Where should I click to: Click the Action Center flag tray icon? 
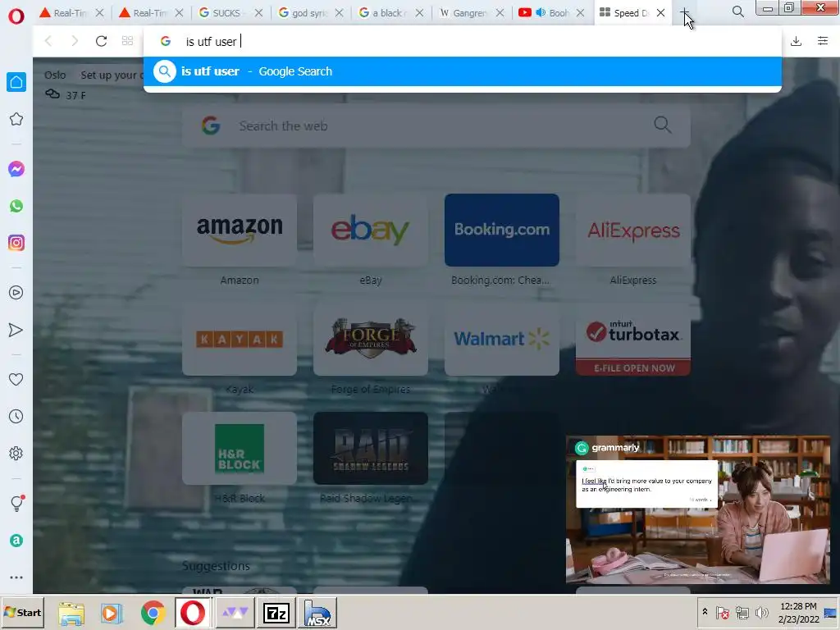tap(723, 612)
